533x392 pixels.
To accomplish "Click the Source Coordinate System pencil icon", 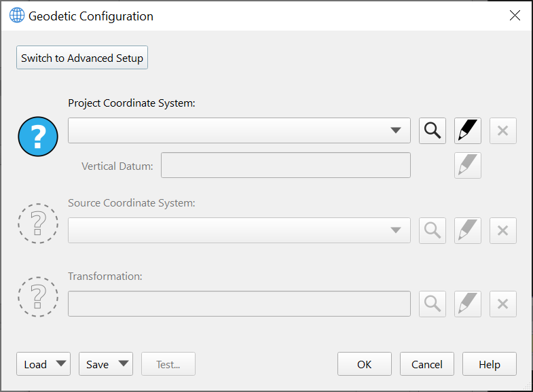I will tap(468, 230).
